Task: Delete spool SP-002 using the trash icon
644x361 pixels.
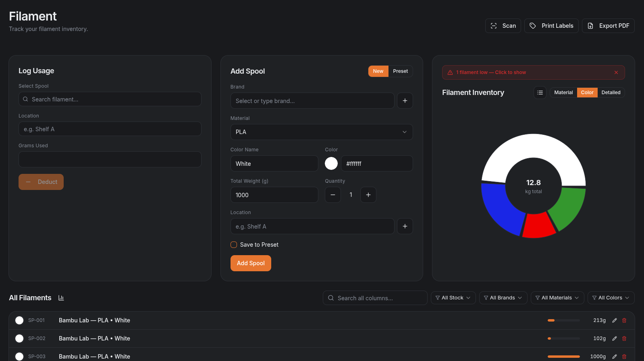Action: [624, 338]
